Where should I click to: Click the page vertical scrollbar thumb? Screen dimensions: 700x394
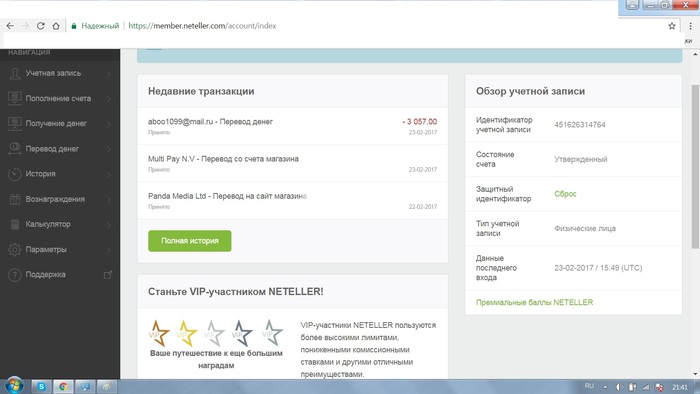coord(695,166)
